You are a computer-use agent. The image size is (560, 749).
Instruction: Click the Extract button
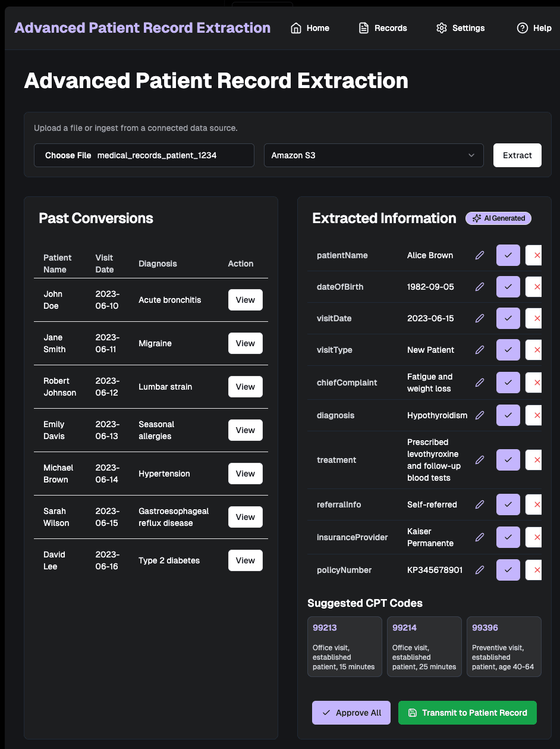517,155
